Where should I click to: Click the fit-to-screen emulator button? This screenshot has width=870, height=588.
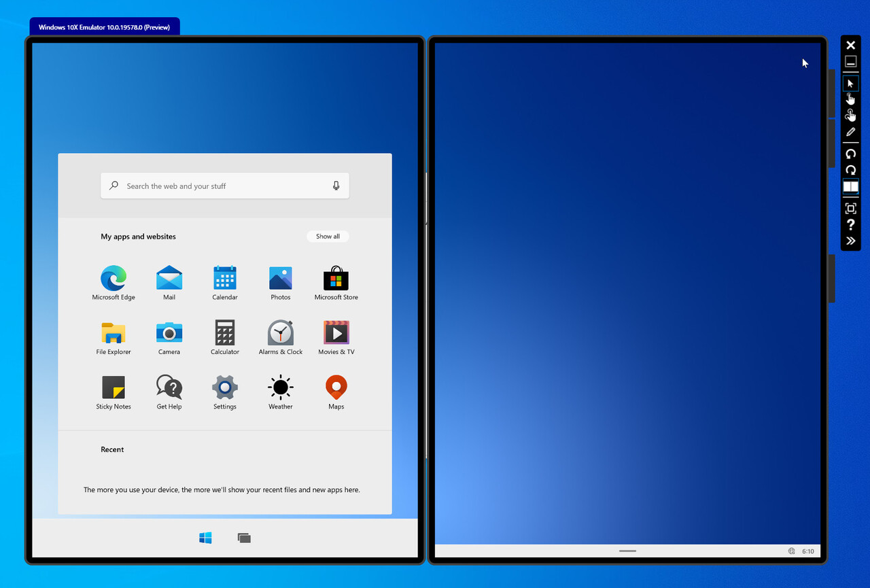click(850, 209)
